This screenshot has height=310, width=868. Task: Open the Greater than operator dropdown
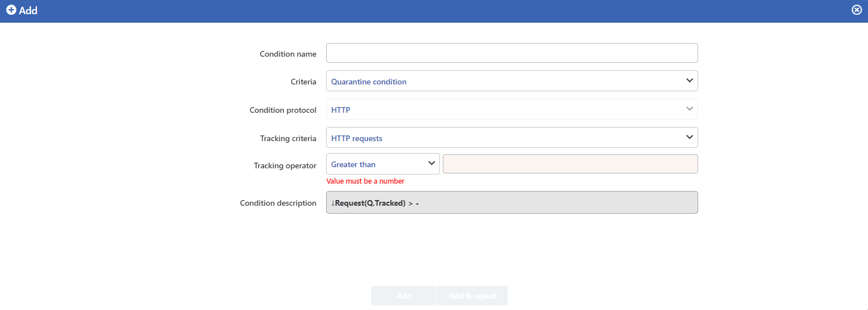383,164
